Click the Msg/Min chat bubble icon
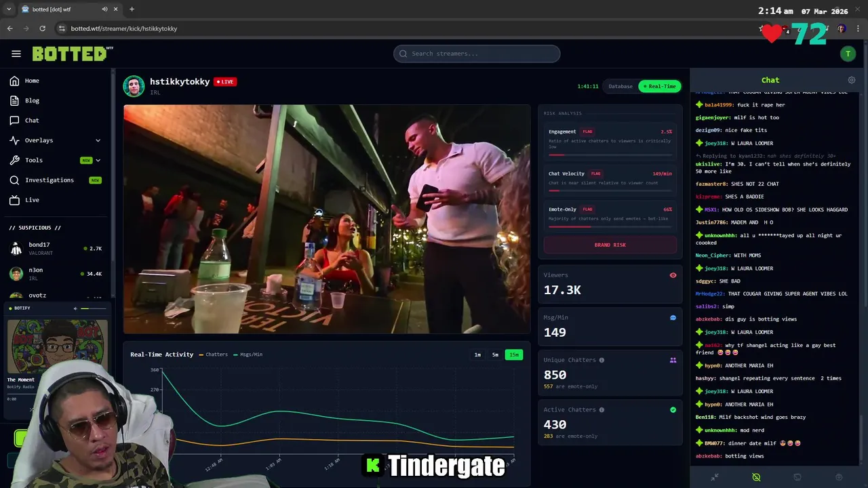 click(x=673, y=317)
